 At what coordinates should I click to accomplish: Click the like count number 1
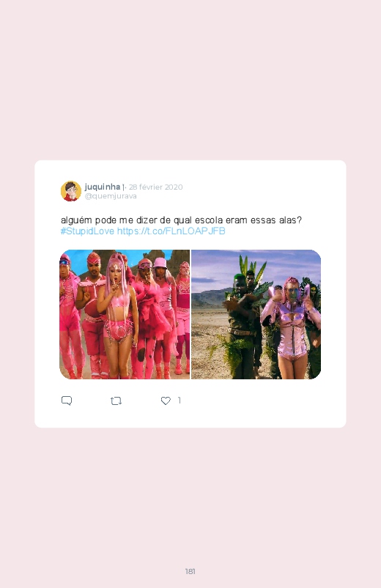[180, 401]
